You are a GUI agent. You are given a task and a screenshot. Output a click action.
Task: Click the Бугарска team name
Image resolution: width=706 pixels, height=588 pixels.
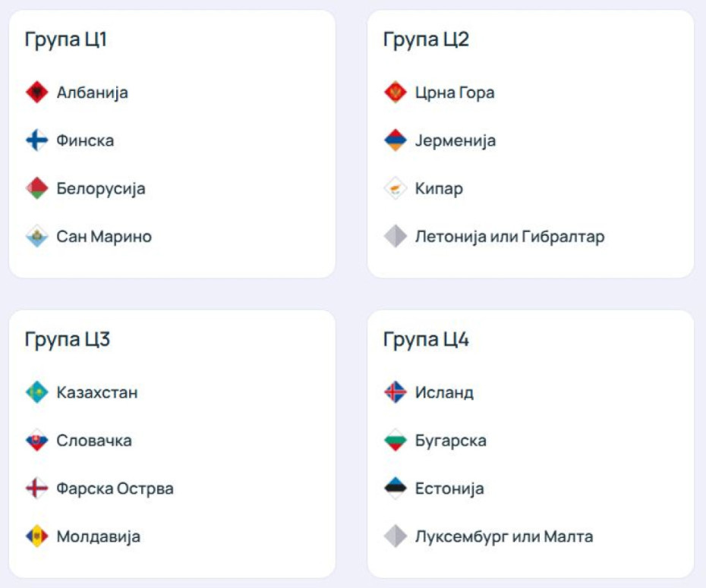click(x=451, y=441)
